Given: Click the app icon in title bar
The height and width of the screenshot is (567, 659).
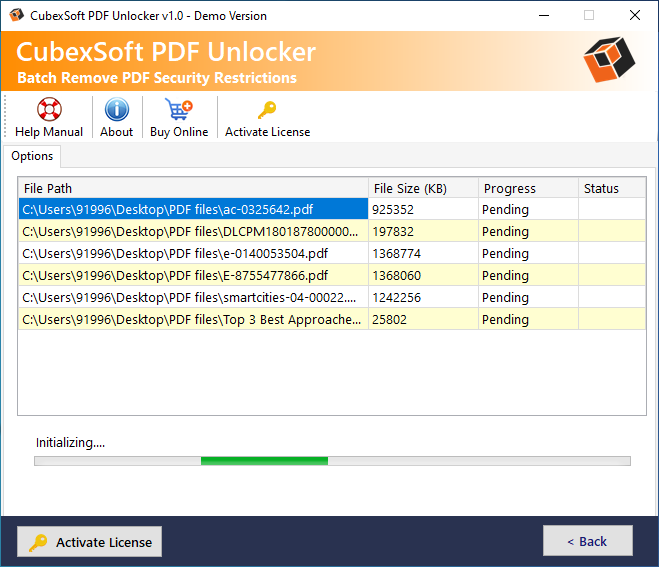Looking at the screenshot, I should [17, 16].
